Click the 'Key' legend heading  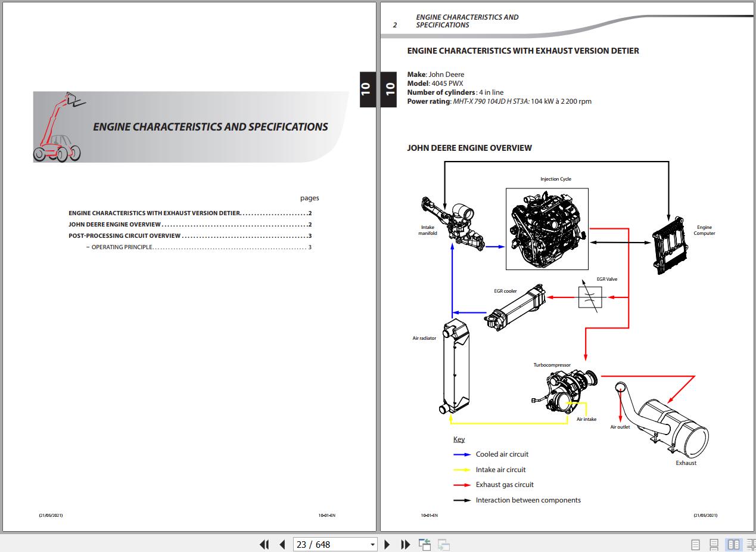click(459, 439)
